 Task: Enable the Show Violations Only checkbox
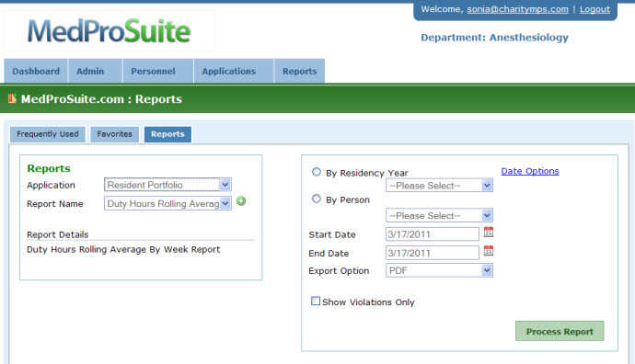click(x=316, y=301)
